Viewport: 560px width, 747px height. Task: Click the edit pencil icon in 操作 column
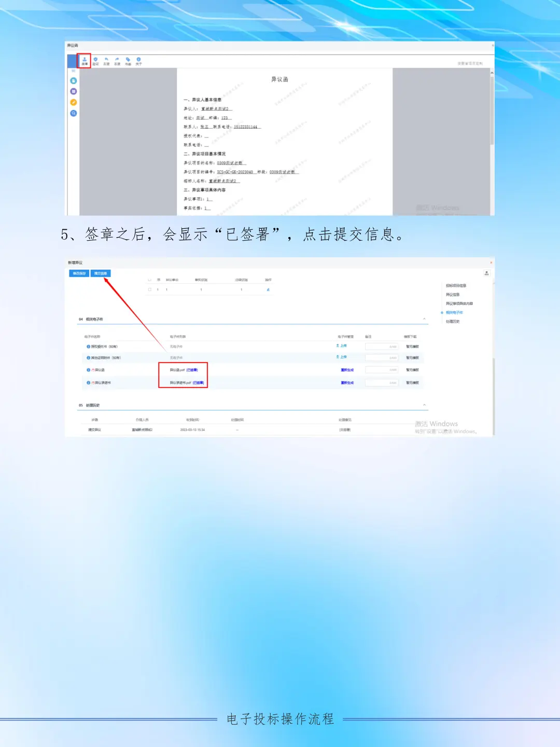pos(268,289)
